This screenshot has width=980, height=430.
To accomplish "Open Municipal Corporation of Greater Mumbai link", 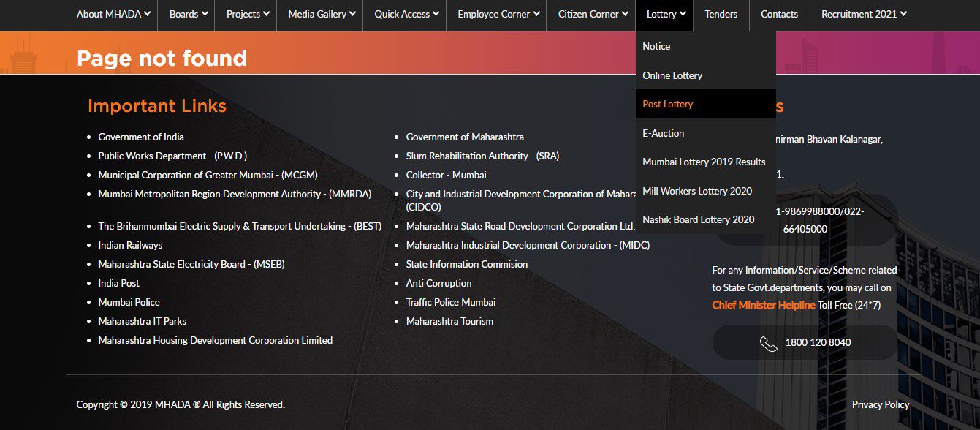I will (208, 175).
